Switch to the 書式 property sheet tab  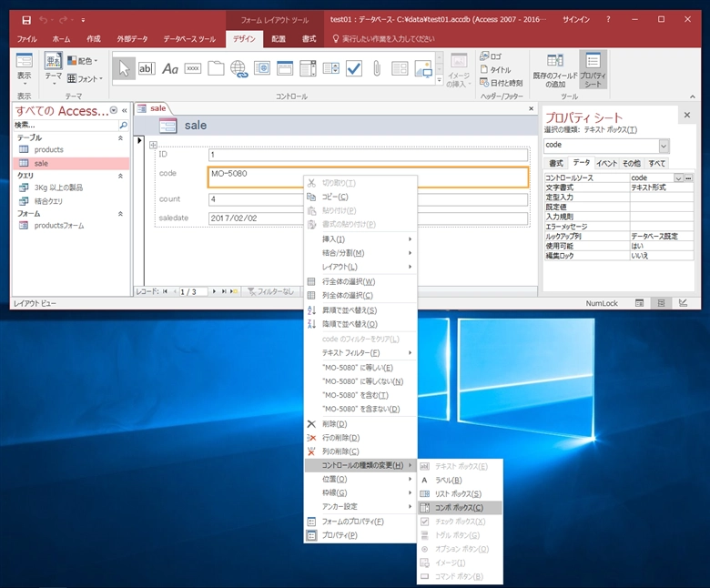point(555,164)
